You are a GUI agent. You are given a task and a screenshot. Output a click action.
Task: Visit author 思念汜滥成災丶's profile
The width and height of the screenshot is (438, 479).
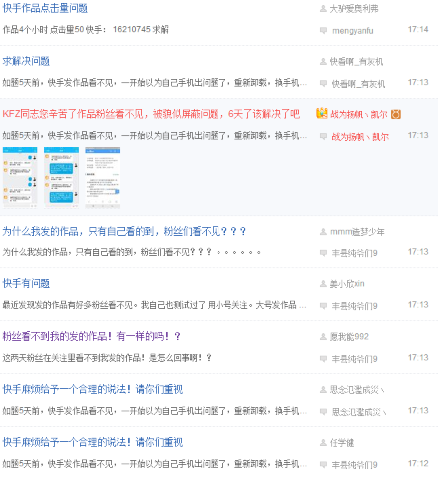click(x=358, y=390)
